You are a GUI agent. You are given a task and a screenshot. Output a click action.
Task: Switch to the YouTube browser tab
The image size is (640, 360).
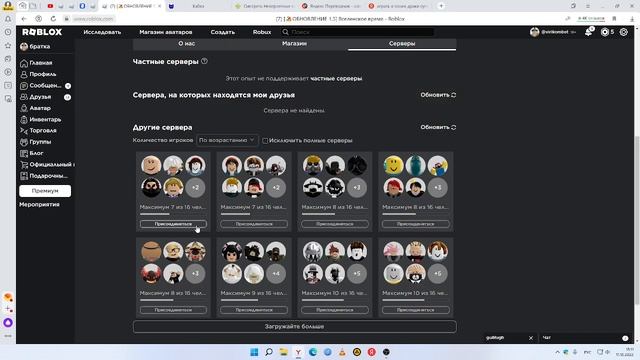pos(50,6)
